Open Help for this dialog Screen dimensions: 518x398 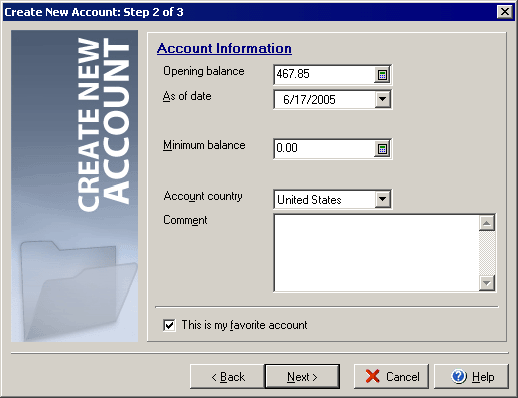pos(471,377)
